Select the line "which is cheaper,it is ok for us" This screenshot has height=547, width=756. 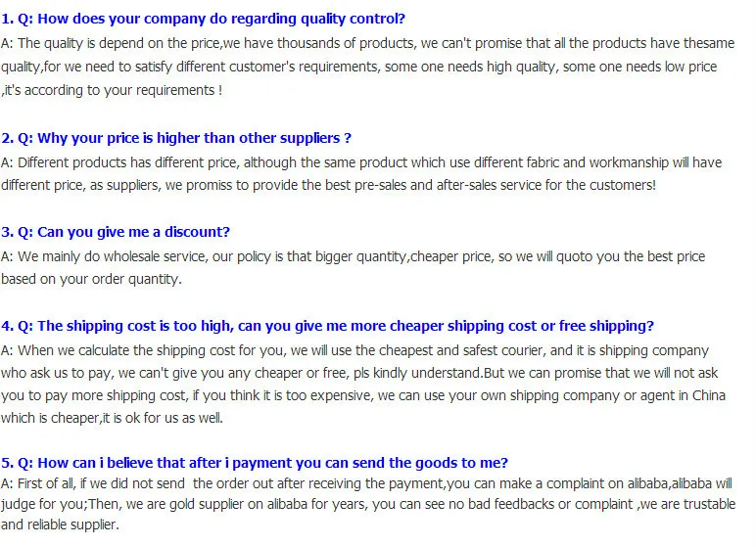(112, 418)
